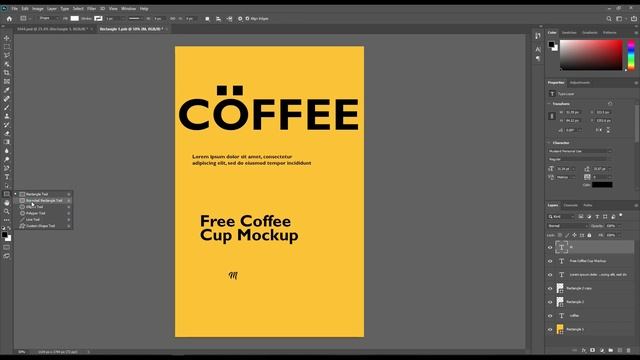
Task: Hide the Lorem ipsum text layer
Action: point(550,275)
